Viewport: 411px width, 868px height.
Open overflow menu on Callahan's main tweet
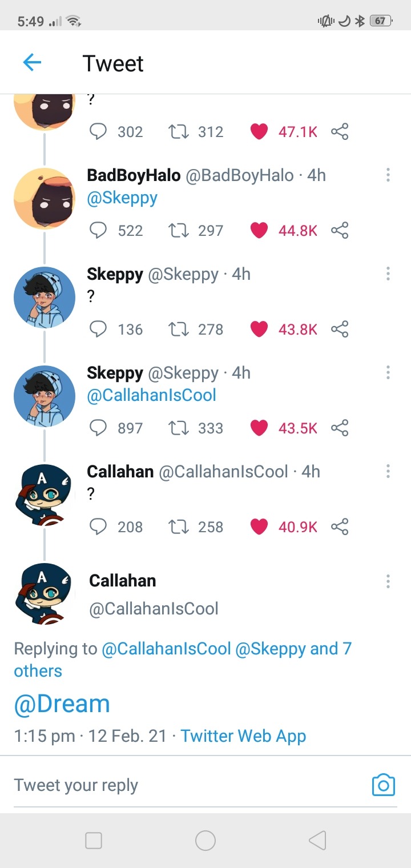[388, 581]
